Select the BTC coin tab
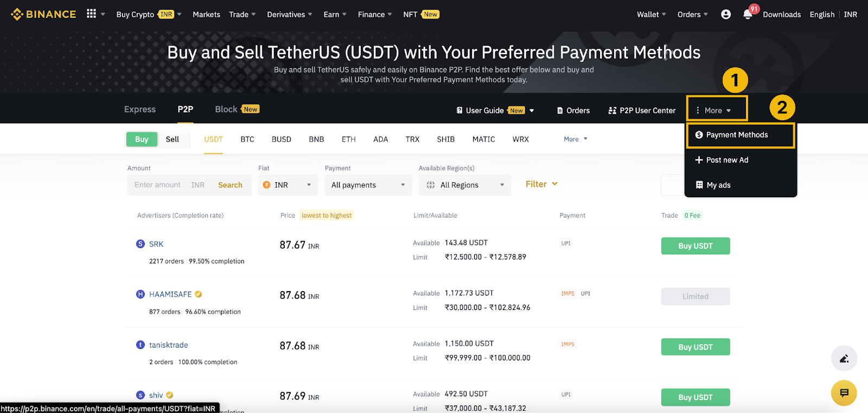The width and height of the screenshot is (868, 413). tap(247, 139)
